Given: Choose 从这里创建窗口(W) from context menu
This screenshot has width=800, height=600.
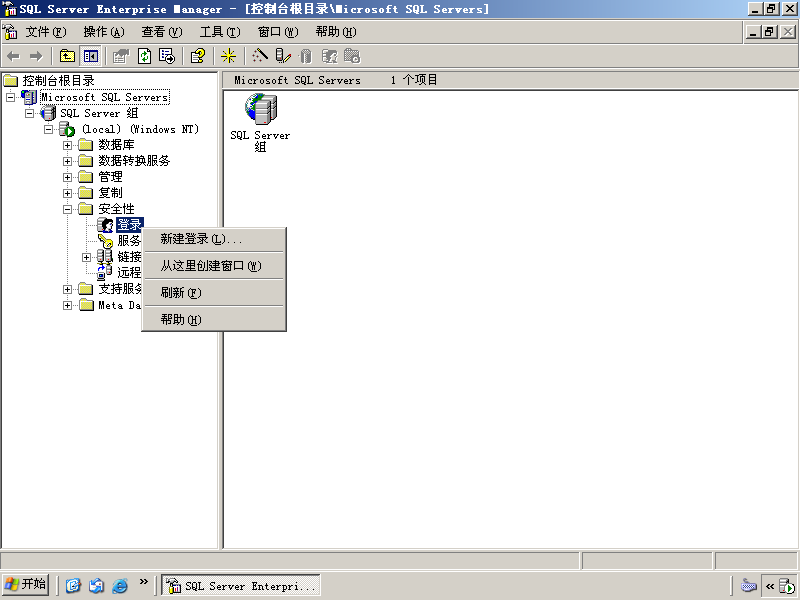Looking at the screenshot, I should tap(214, 265).
